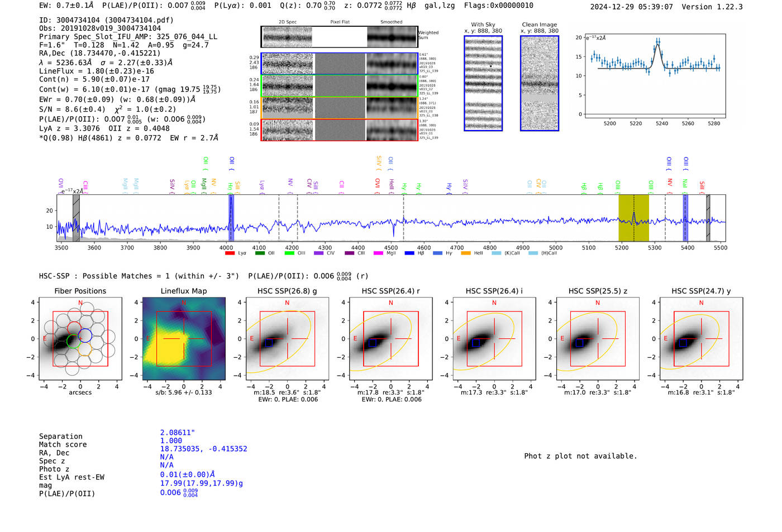This screenshot has width=782, height=532.
Task: Click the coordinates '18.735035, -0.415352'
Action: tap(203, 449)
